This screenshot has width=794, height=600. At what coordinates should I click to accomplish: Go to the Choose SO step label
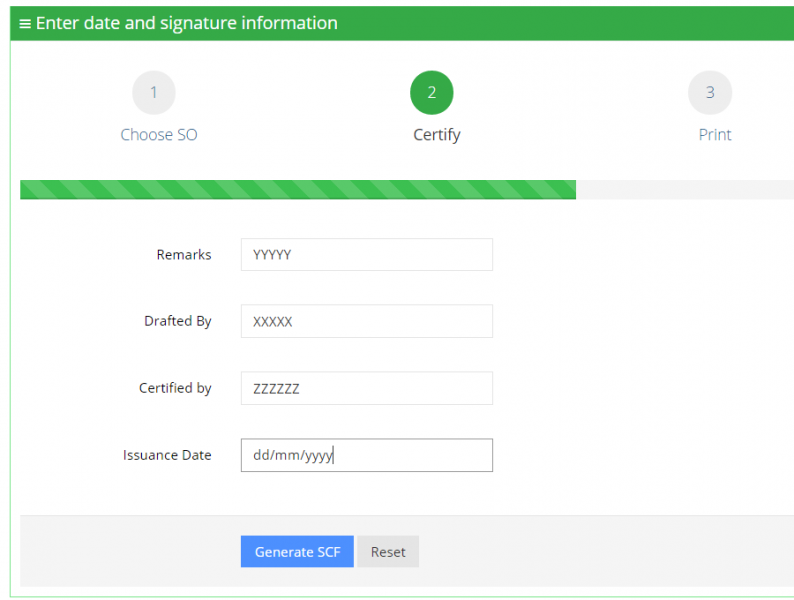159,135
